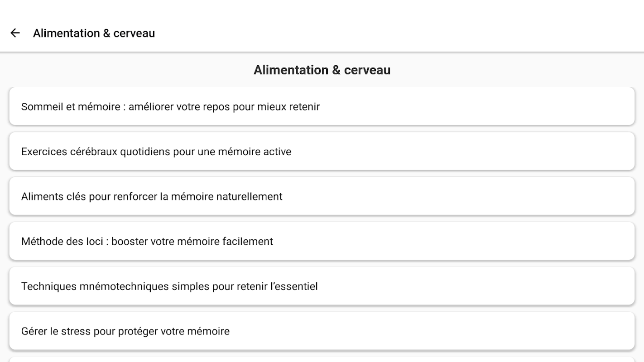
Task: Go back using the top-left arrow
Action: tap(15, 33)
